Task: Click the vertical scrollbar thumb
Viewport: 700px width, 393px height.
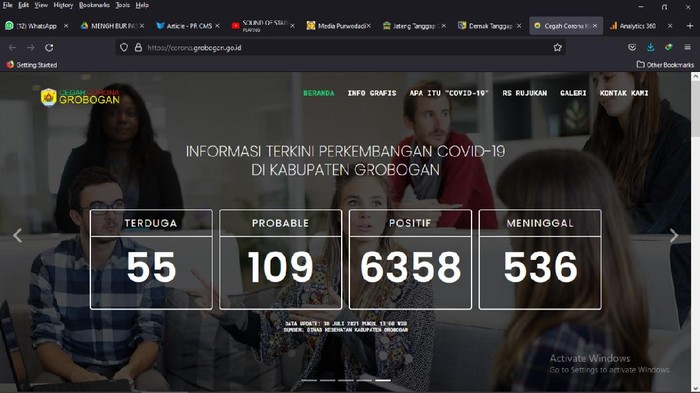Action: (696, 109)
